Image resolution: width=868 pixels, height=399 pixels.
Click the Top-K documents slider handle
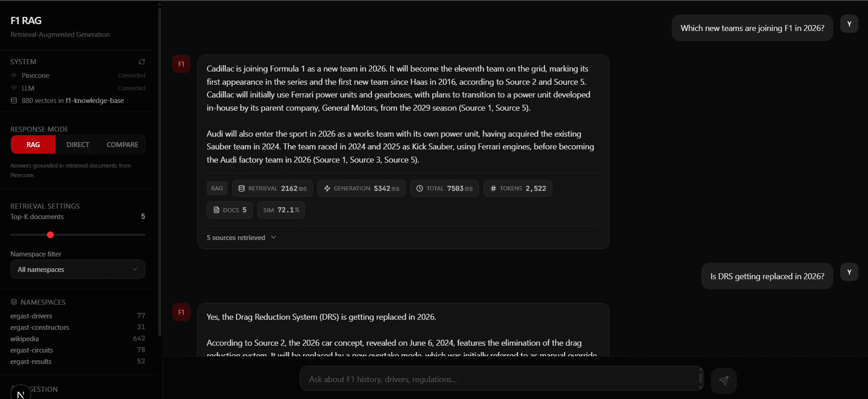click(51, 235)
